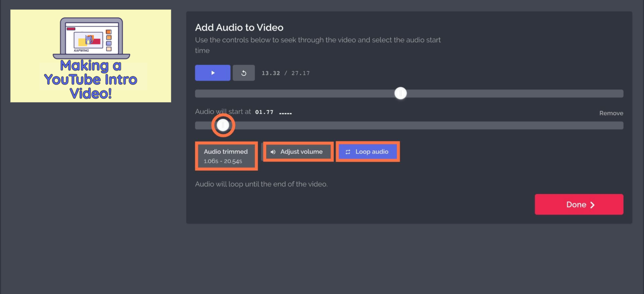Screen dimensions: 644x294
Task: Click the video seek slider handle
Action: 400,93
